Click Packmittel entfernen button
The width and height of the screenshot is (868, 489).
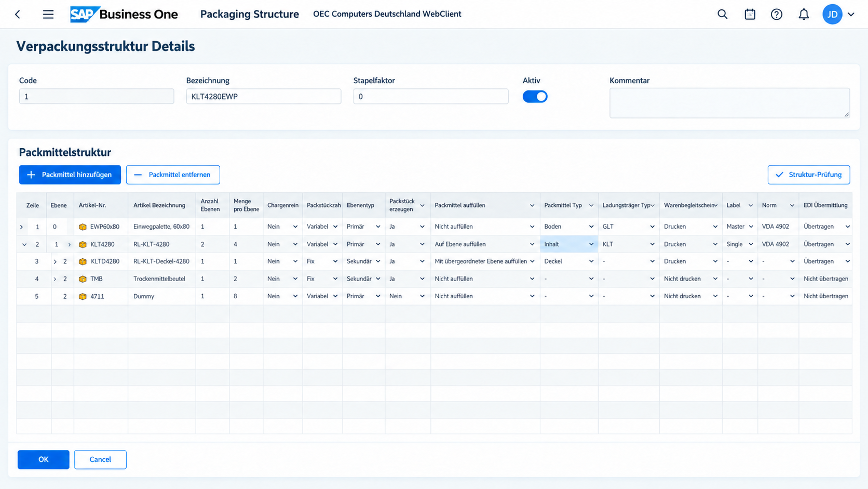click(173, 175)
